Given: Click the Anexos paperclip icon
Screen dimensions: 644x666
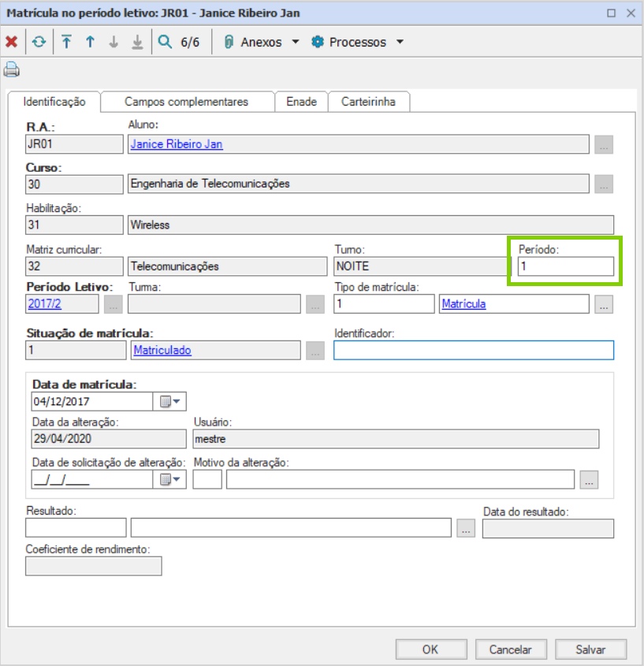Looking at the screenshot, I should tap(229, 42).
